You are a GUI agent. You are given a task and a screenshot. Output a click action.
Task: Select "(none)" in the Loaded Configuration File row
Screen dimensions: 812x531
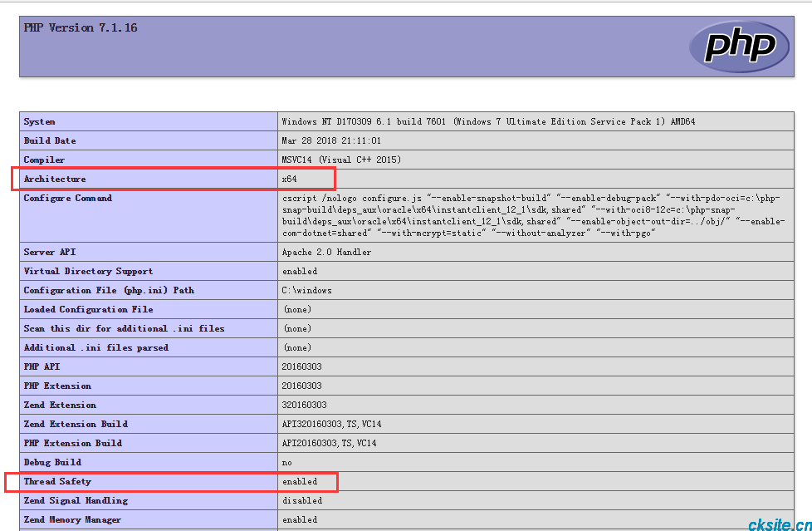(x=297, y=310)
